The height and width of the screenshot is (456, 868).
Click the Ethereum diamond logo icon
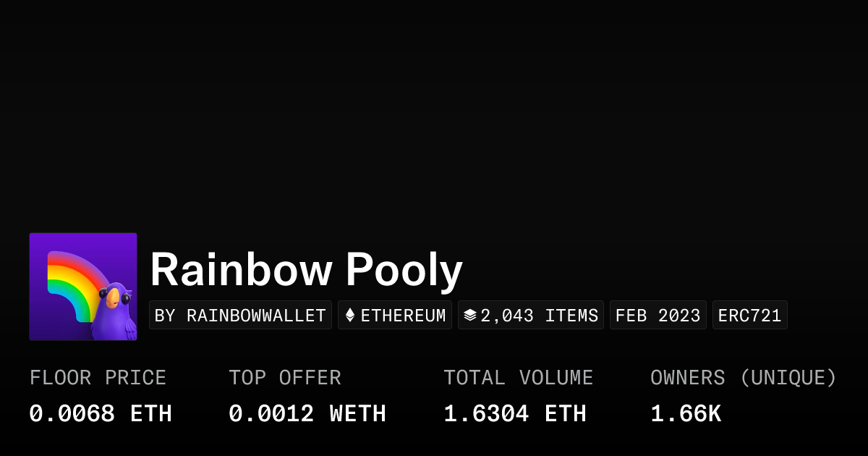350,316
